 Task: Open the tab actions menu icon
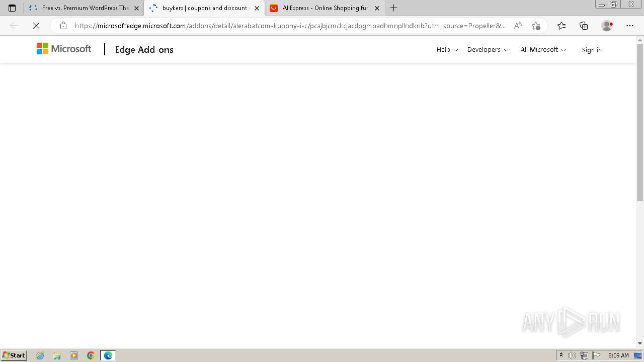tap(12, 8)
